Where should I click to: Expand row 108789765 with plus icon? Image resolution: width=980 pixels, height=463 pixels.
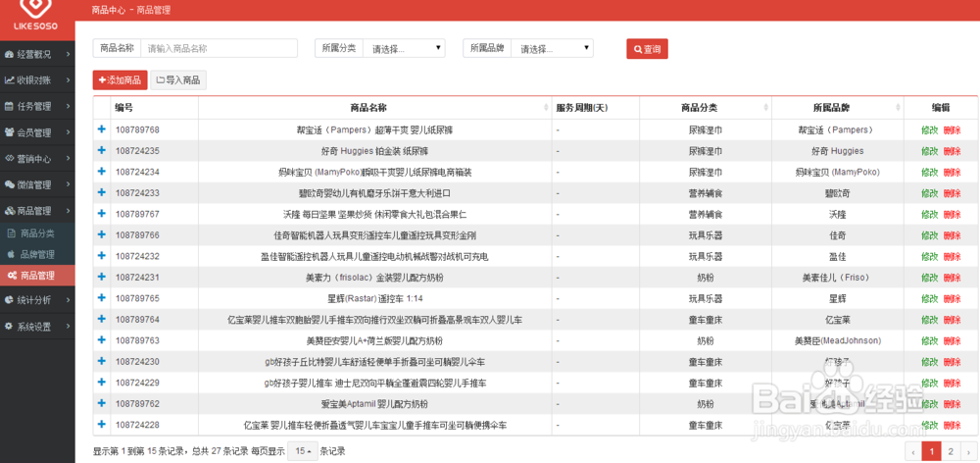point(102,298)
